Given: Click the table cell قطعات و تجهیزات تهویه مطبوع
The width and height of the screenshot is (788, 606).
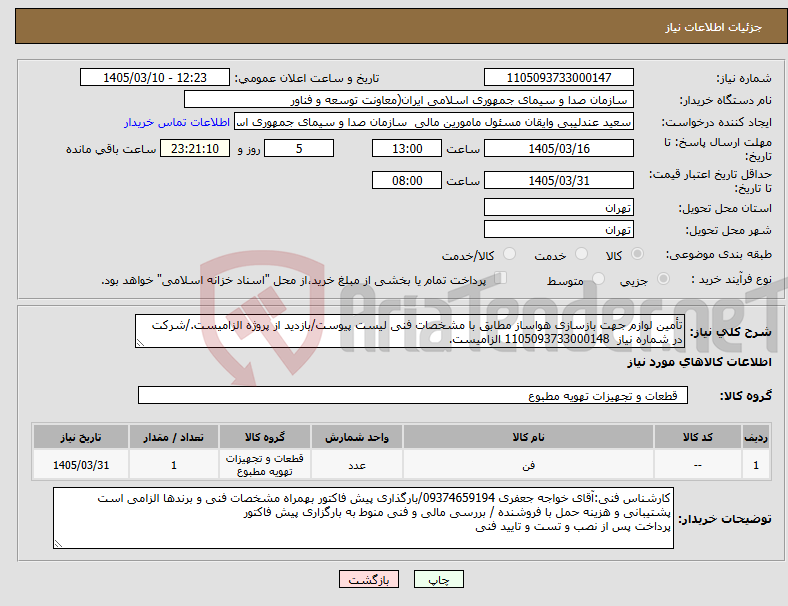Looking at the screenshot, I should pyautogui.click(x=265, y=465).
